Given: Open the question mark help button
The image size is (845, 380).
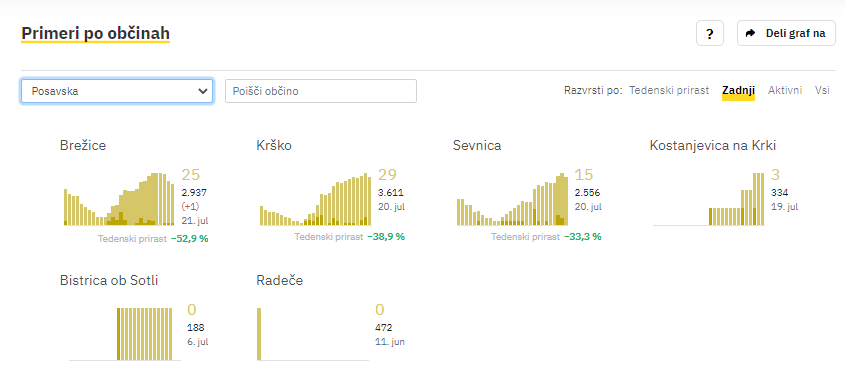Looking at the screenshot, I should point(710,33).
